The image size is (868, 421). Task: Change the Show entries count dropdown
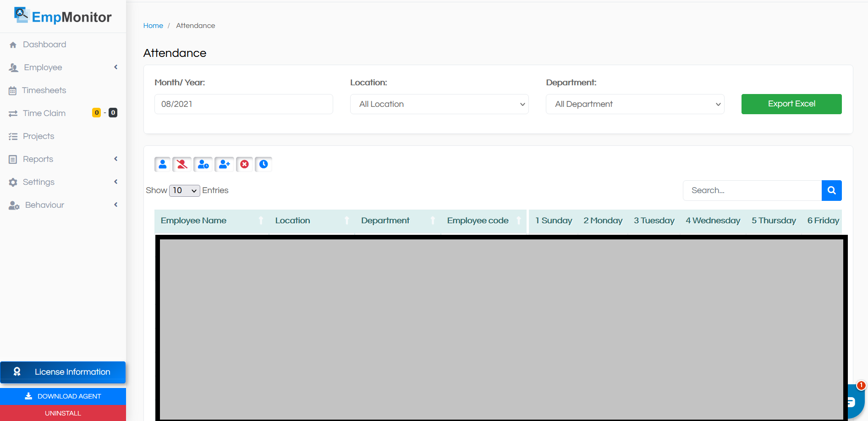coord(185,190)
